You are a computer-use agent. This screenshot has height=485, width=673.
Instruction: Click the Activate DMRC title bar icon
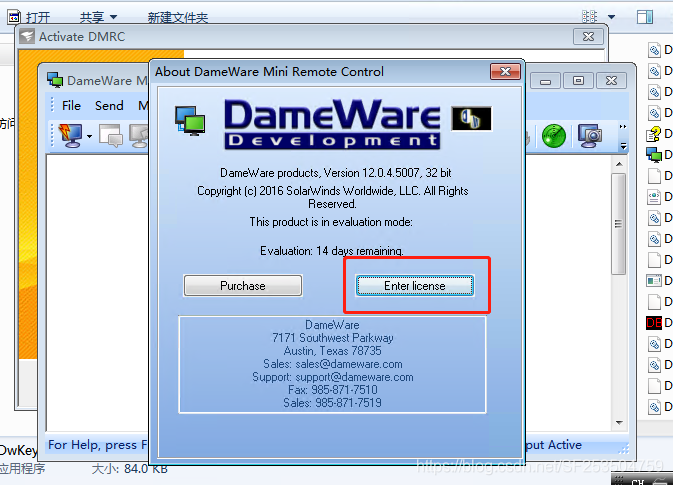click(x=27, y=36)
